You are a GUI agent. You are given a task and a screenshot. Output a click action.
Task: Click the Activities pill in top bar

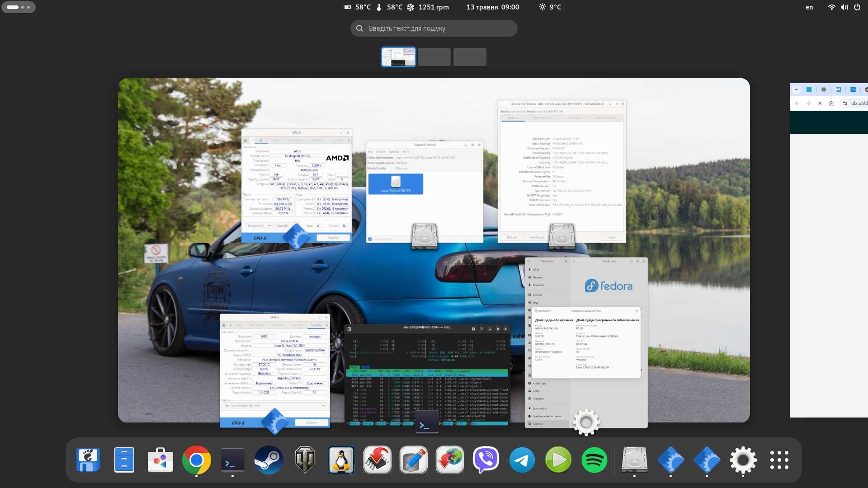click(18, 7)
